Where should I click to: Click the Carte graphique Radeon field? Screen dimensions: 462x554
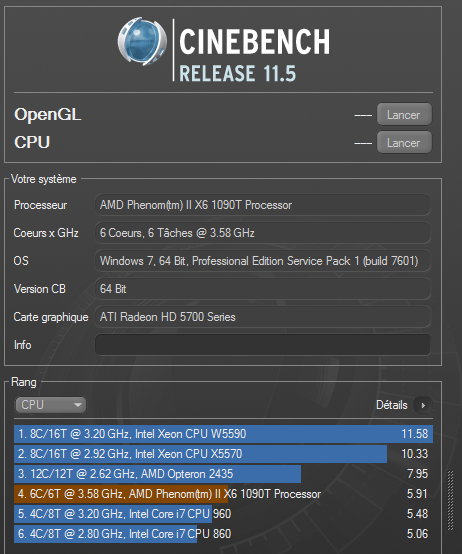[263, 317]
